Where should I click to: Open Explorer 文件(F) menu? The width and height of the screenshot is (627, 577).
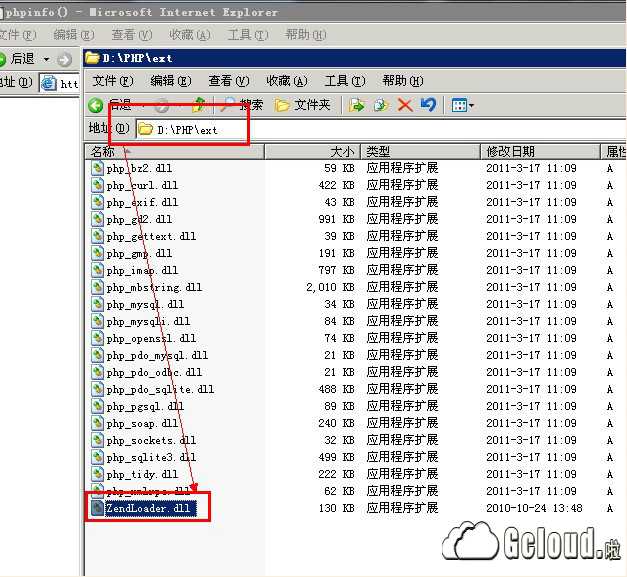[x=113, y=81]
